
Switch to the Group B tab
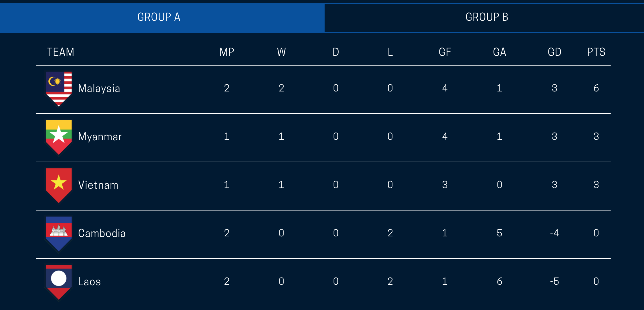pyautogui.click(x=487, y=17)
